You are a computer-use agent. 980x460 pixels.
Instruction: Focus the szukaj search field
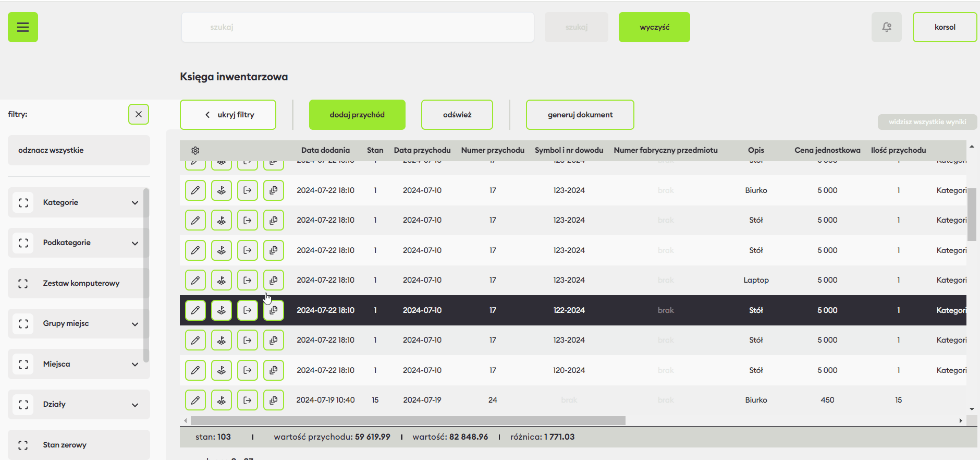click(358, 27)
